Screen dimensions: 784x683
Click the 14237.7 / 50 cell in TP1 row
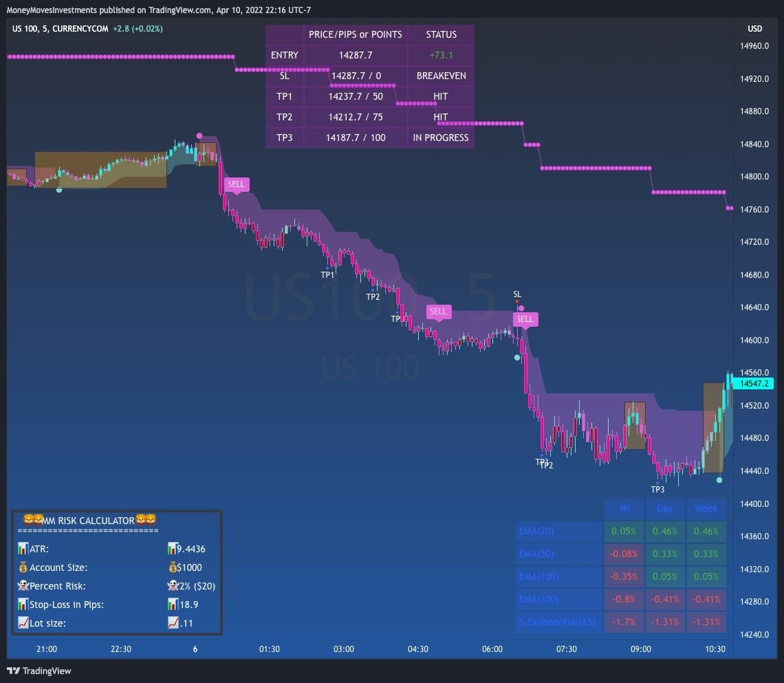356,96
